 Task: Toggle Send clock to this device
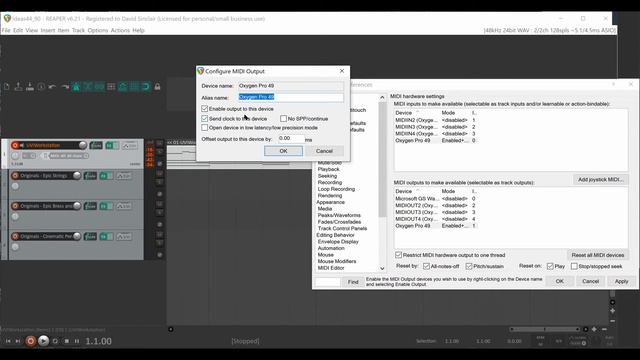coord(204,118)
